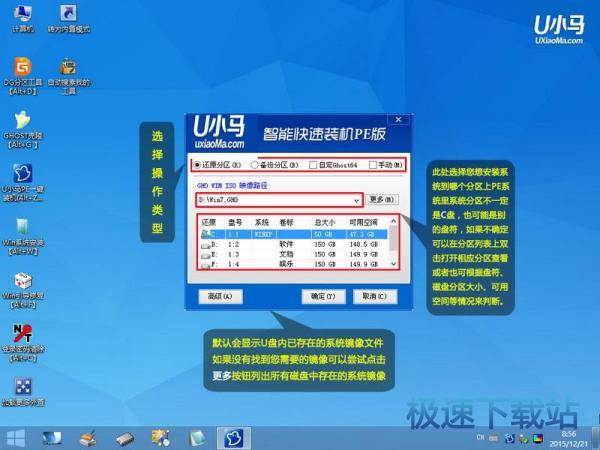Open the colorful disc tool taskbar icon
The height and width of the screenshot is (450, 600).
pyautogui.click(x=161, y=439)
